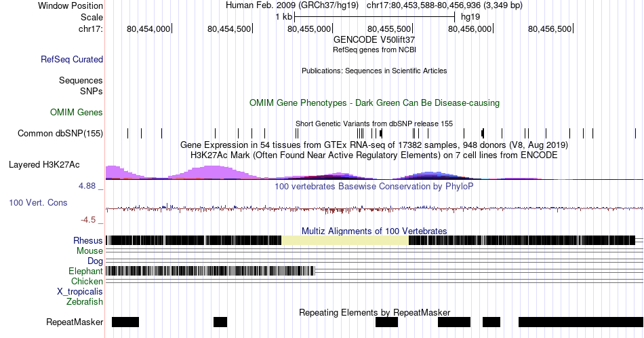Select the Chicken species label
The height and width of the screenshot is (338, 644).
click(87, 281)
